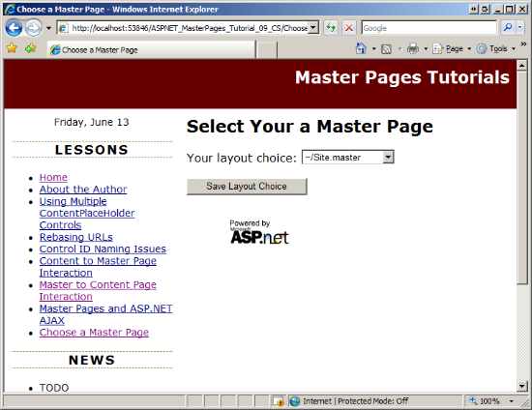Screen dimensions: 532x410
Task: Follow the Control ID Naming Issues link
Action: 103,249
